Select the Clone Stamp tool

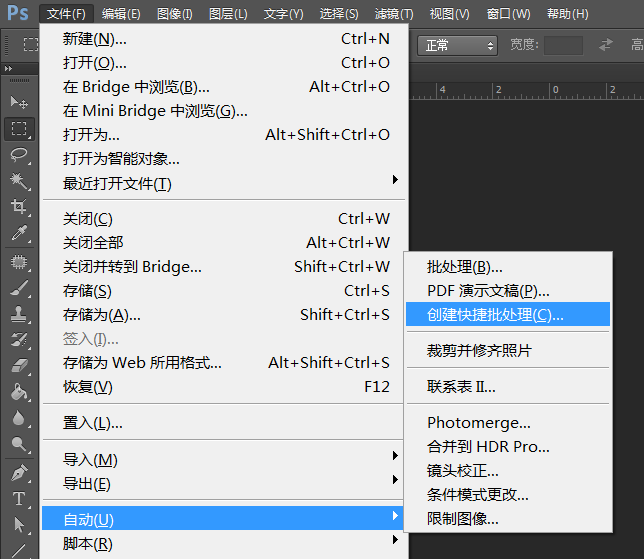click(19, 314)
